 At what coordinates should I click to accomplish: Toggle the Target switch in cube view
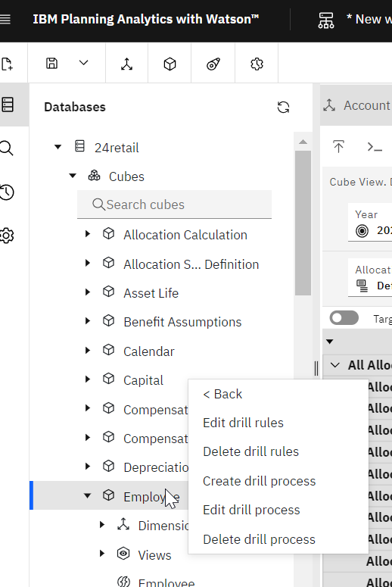click(x=344, y=318)
